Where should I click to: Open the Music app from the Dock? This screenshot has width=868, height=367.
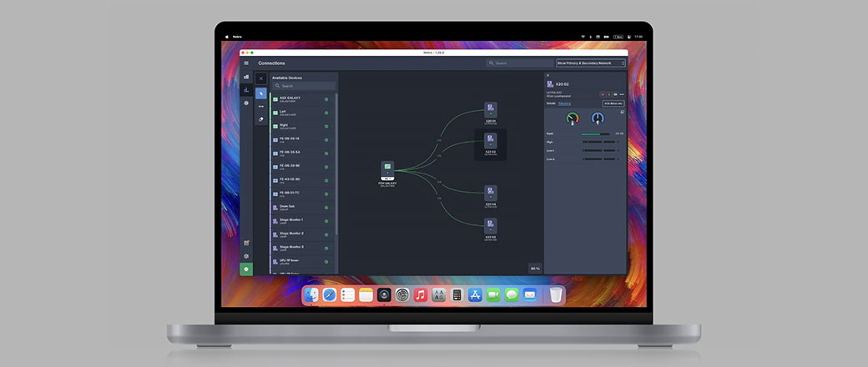[x=421, y=295]
